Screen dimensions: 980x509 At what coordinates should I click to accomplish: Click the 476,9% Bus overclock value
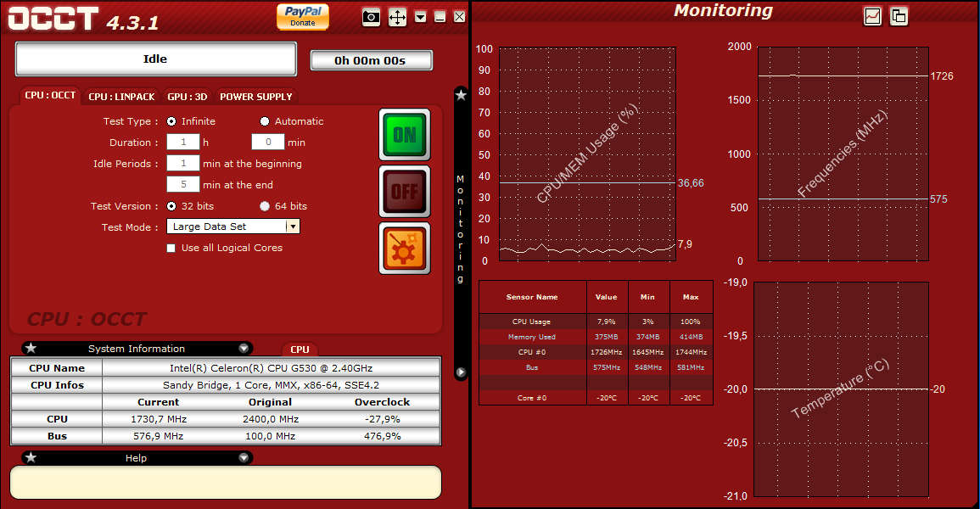point(383,436)
